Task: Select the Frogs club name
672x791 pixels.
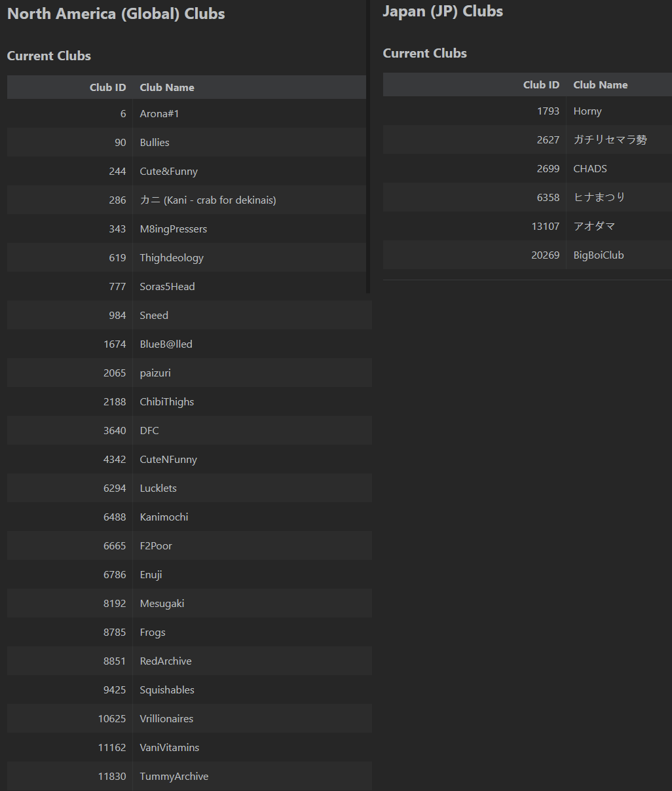Action: tap(153, 632)
